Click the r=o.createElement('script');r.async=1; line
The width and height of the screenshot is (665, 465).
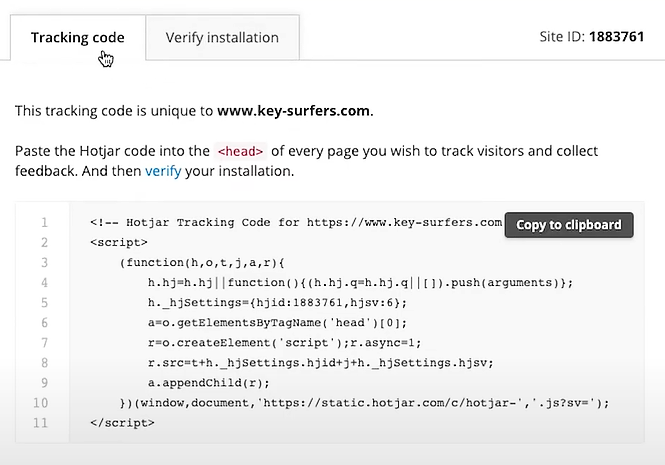click(285, 343)
